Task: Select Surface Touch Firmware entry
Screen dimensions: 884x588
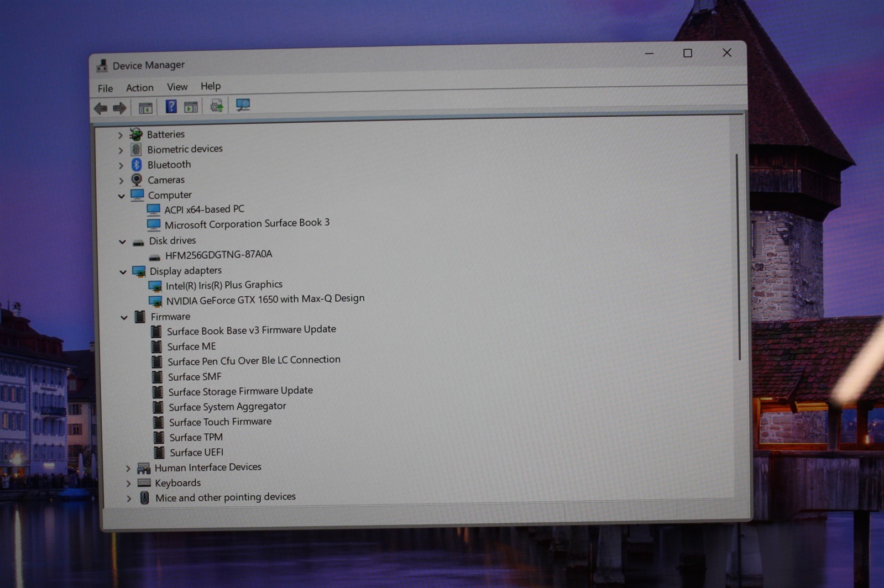Action: tap(220, 422)
